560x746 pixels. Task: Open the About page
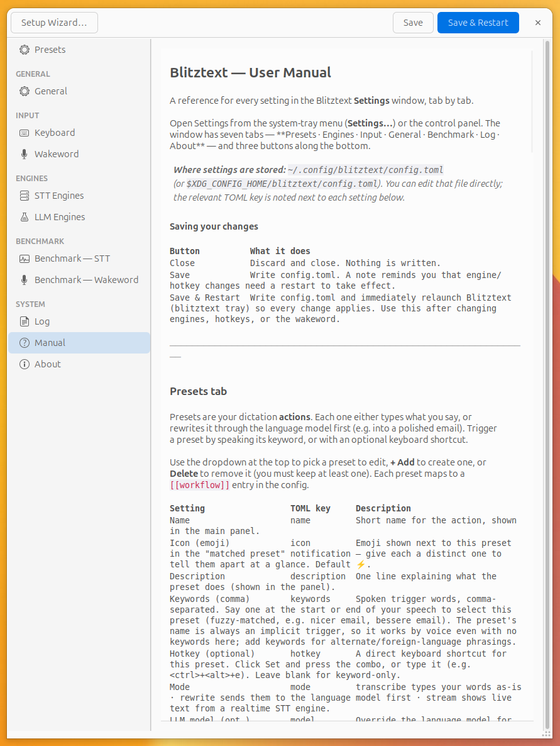(79, 364)
